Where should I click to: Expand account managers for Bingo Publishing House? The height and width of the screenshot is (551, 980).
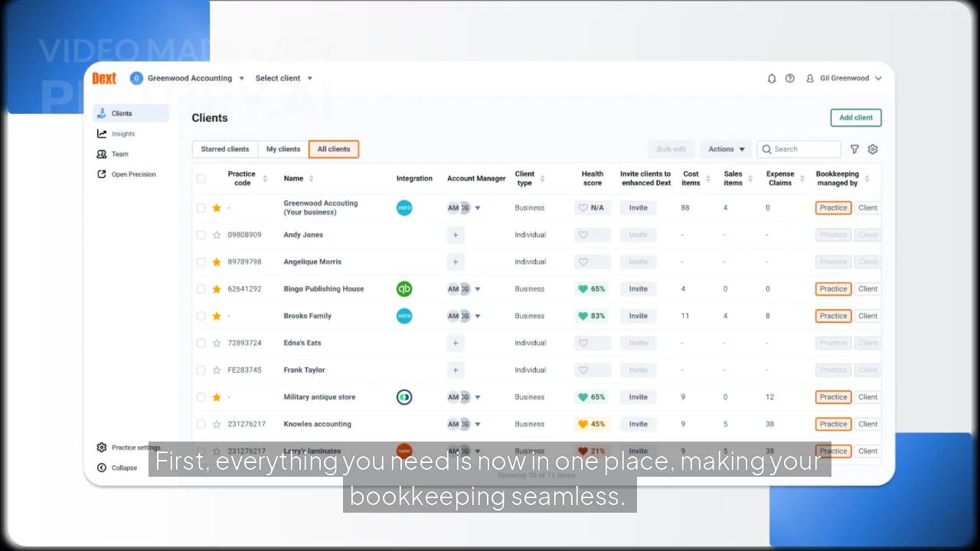(x=478, y=289)
